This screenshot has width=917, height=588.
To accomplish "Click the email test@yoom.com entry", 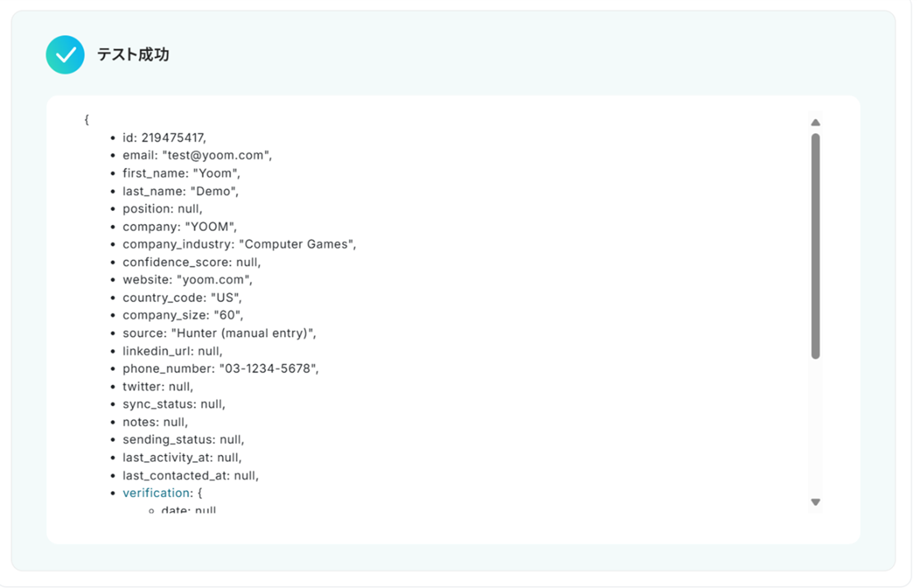I will tap(197, 155).
